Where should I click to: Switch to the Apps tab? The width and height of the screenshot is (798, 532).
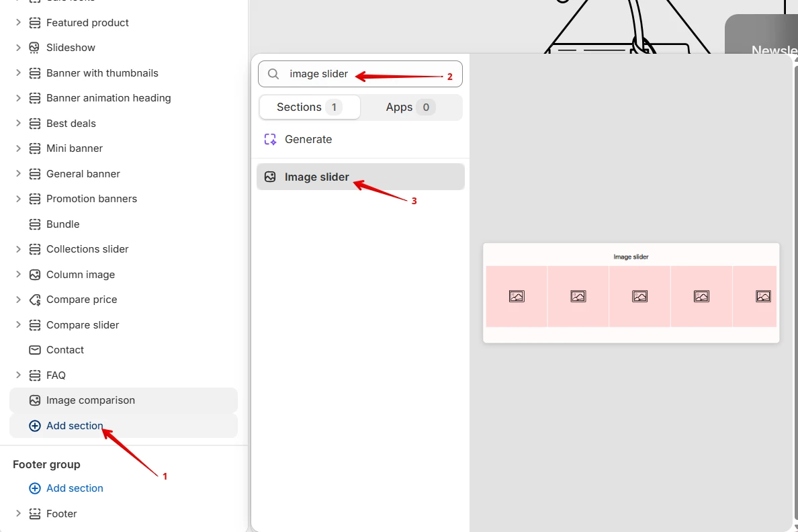coord(410,107)
